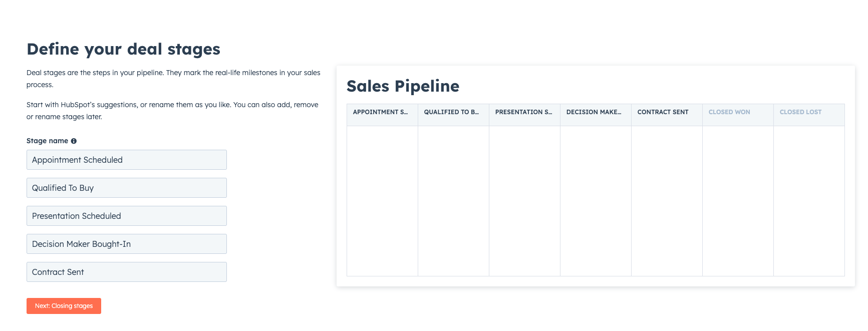Click the Appointment Scheduled stage field
Image resolution: width=868 pixels, height=331 pixels.
click(126, 160)
